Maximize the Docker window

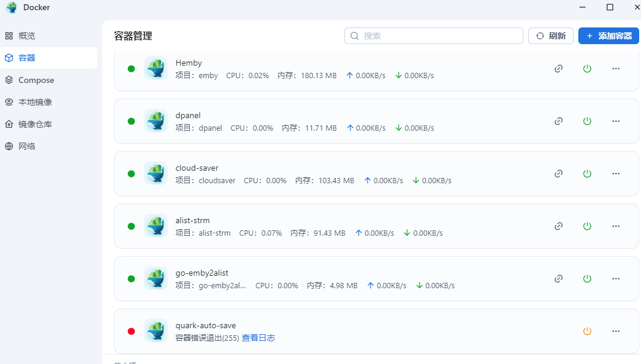click(610, 7)
